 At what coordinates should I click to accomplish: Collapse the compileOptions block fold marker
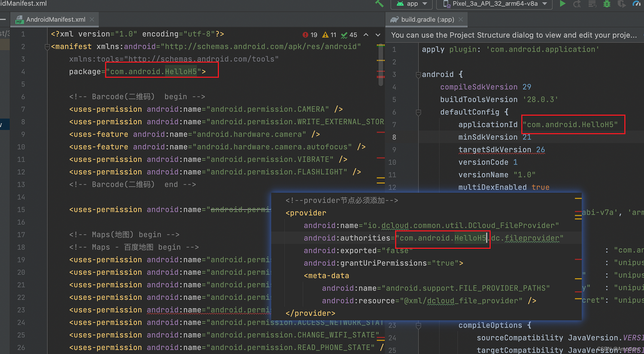[x=418, y=326]
